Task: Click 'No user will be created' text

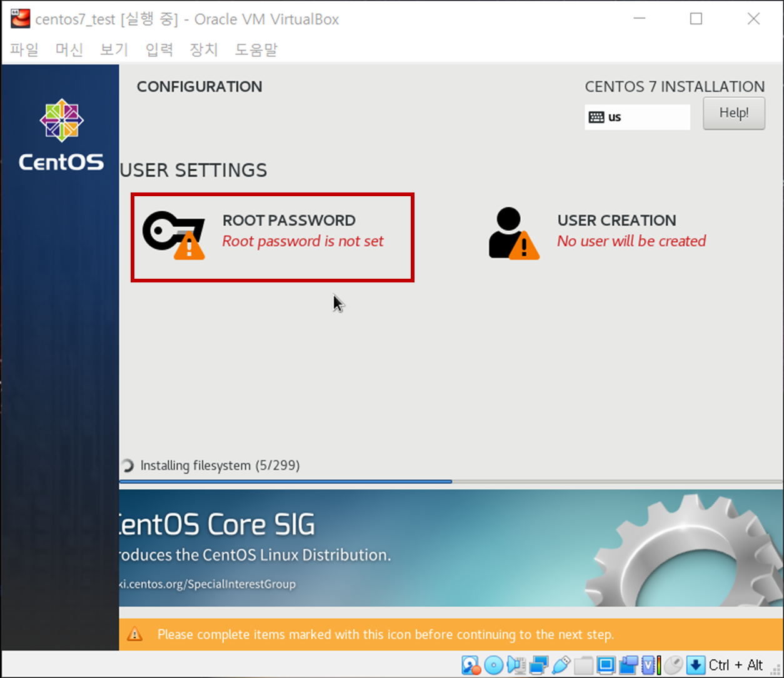Action: 631,241
